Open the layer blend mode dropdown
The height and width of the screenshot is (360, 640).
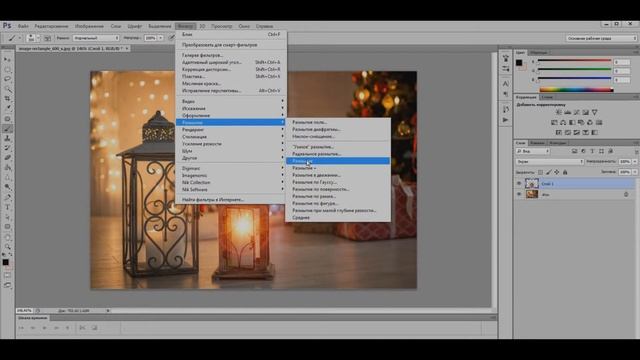tap(550, 162)
